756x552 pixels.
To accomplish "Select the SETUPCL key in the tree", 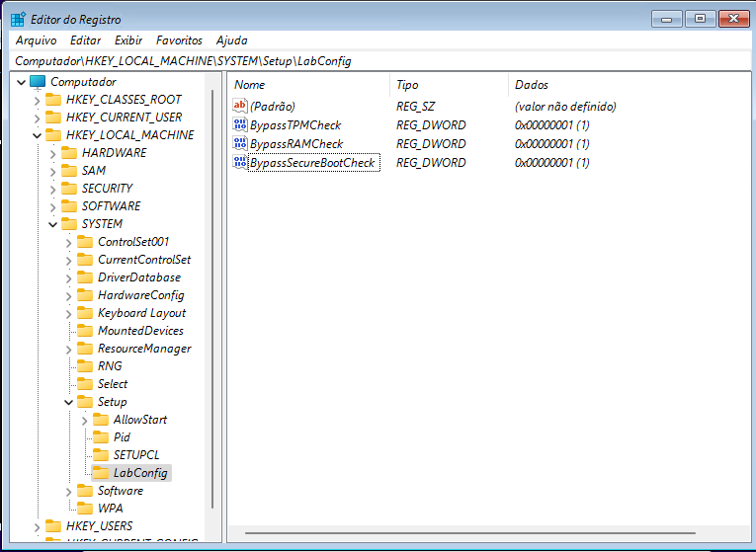I will 135,455.
